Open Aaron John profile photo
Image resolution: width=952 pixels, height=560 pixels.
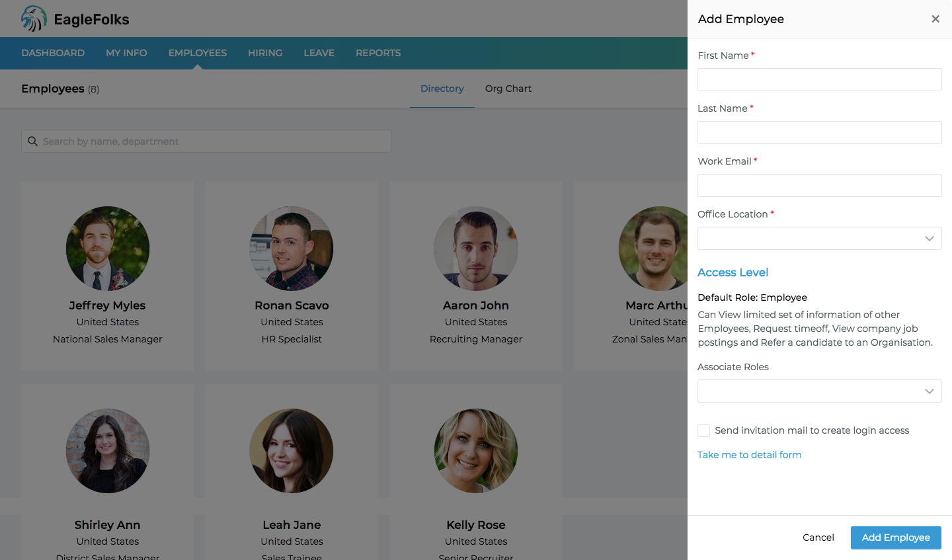point(476,249)
